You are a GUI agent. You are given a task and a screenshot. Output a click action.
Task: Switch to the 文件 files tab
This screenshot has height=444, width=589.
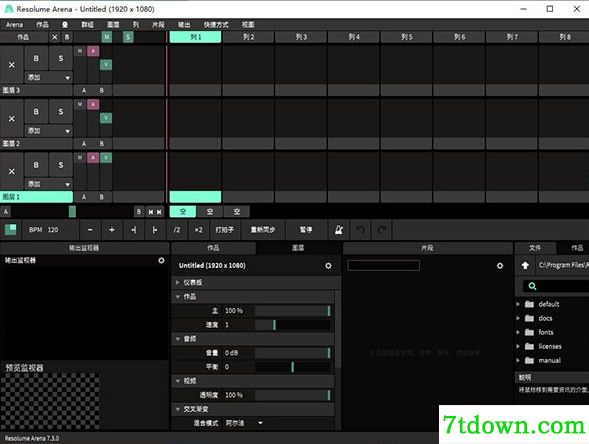tap(535, 248)
